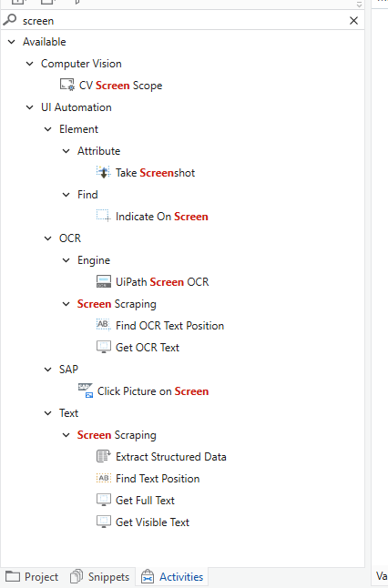Image resolution: width=388 pixels, height=588 pixels.
Task: Click the Indicate On Screen icon
Action: pos(104,216)
